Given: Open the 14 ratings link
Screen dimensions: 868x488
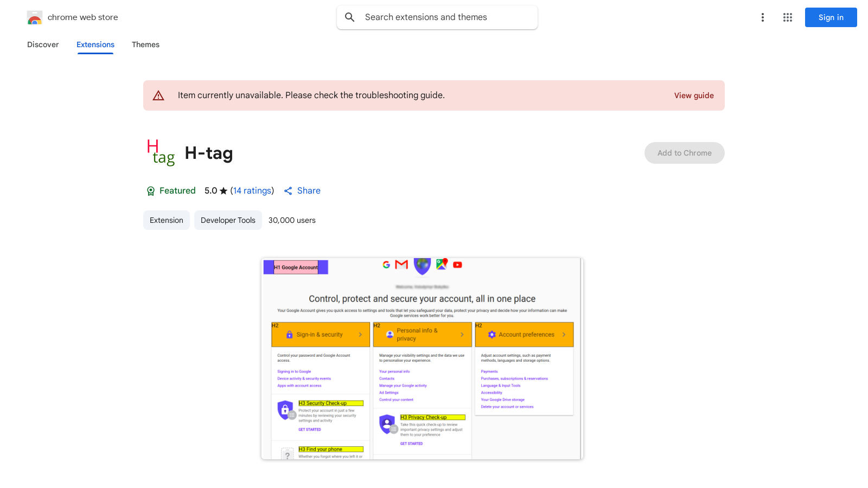Looking at the screenshot, I should [252, 191].
